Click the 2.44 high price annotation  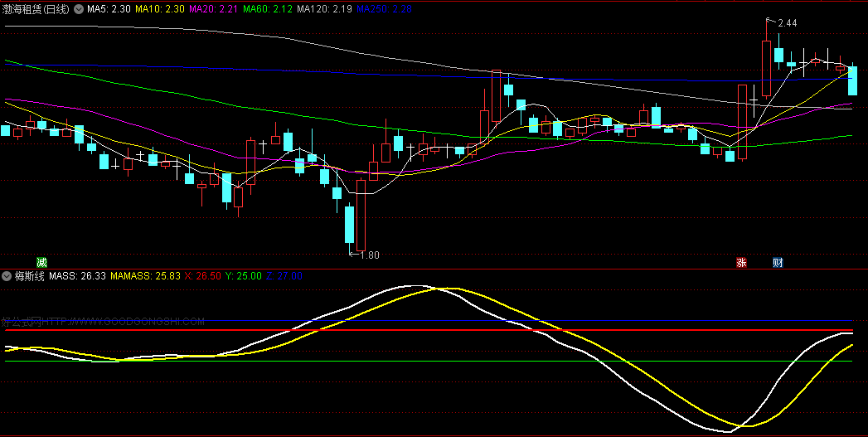(x=788, y=23)
